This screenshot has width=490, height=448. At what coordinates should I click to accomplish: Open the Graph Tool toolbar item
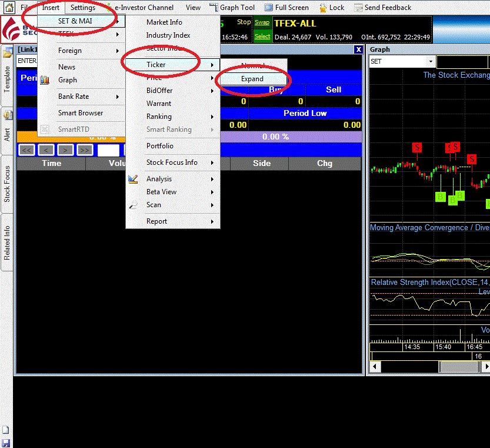(232, 8)
